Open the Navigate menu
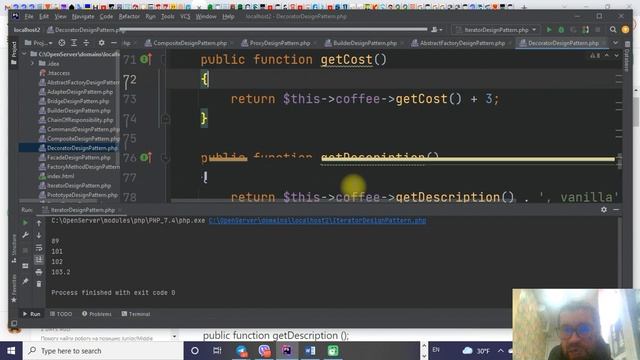The image size is (640, 360). [x=83, y=17]
